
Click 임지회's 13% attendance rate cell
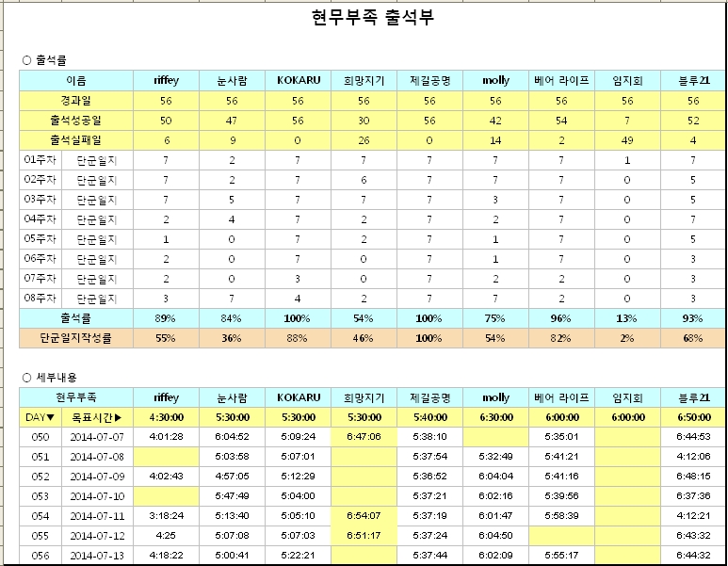coord(627,318)
